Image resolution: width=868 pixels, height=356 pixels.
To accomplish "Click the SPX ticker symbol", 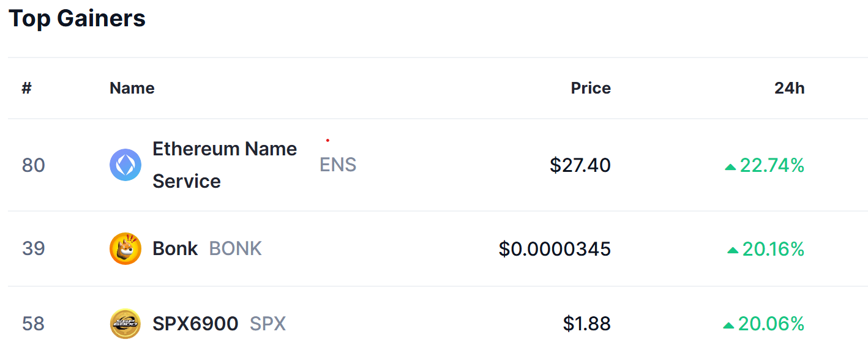I will click(x=268, y=324).
